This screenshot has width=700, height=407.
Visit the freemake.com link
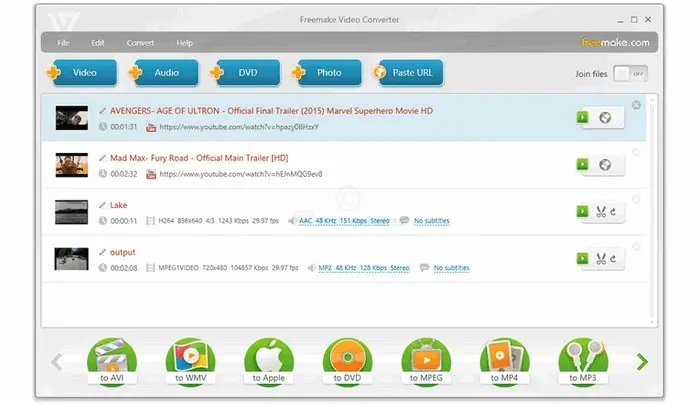click(x=615, y=43)
